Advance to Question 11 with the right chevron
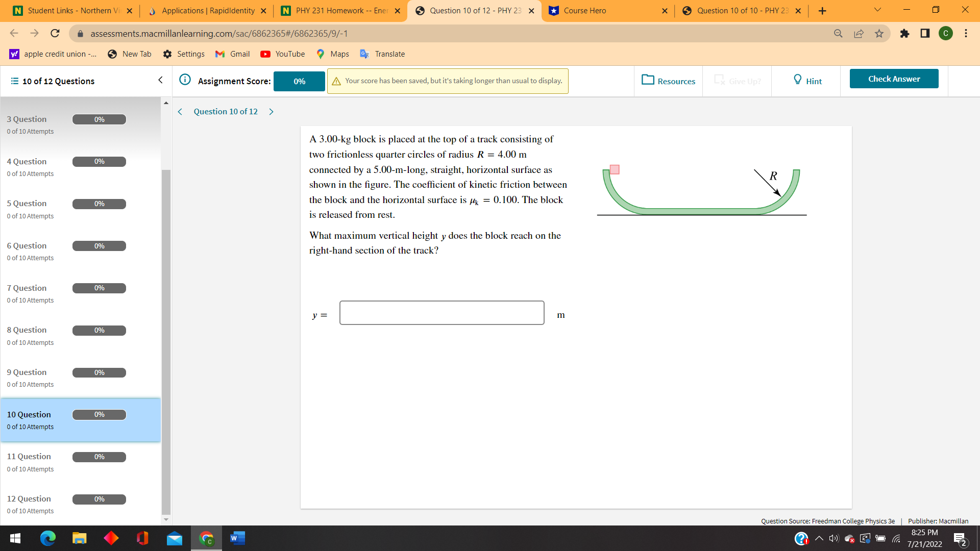 tap(271, 111)
